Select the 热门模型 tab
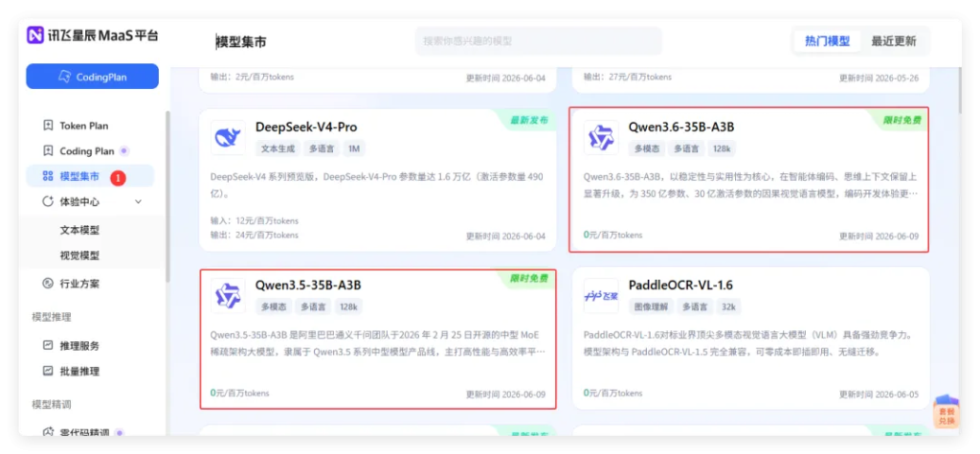 pyautogui.click(x=828, y=41)
